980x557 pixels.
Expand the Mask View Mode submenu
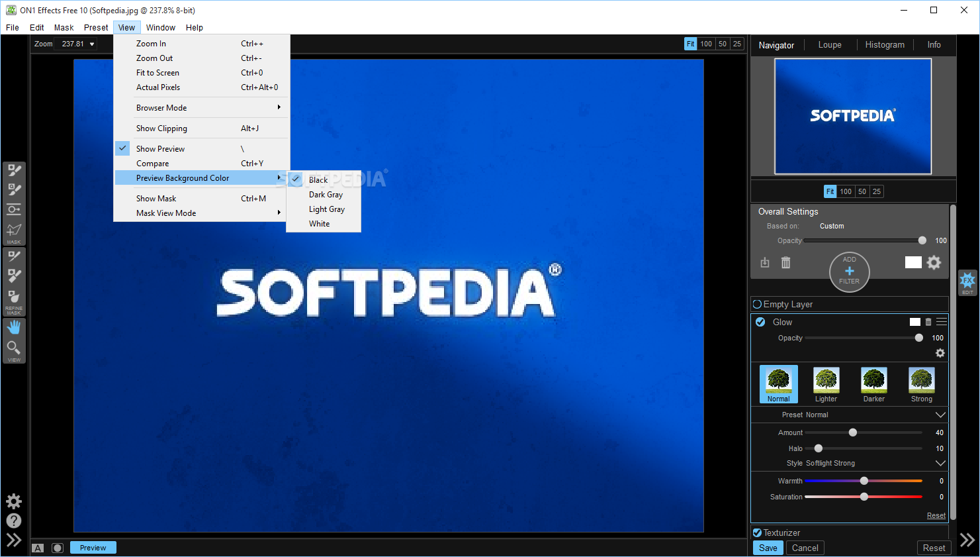click(x=202, y=213)
